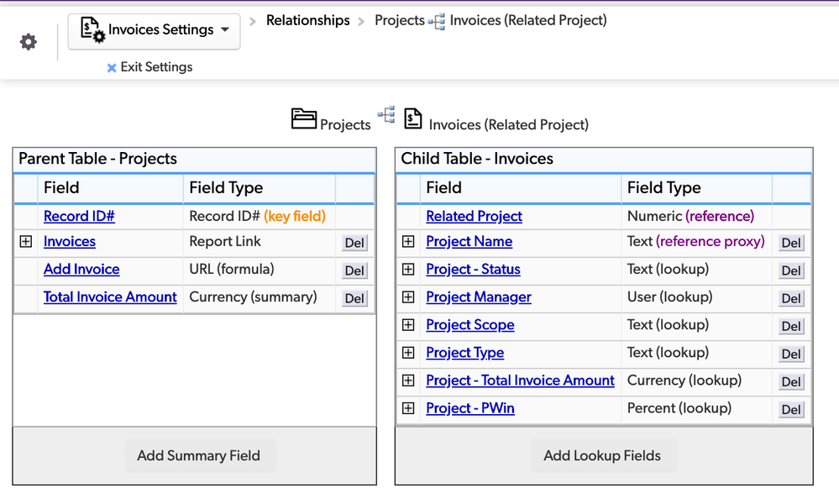Open the Project Manager field link

tap(479, 297)
